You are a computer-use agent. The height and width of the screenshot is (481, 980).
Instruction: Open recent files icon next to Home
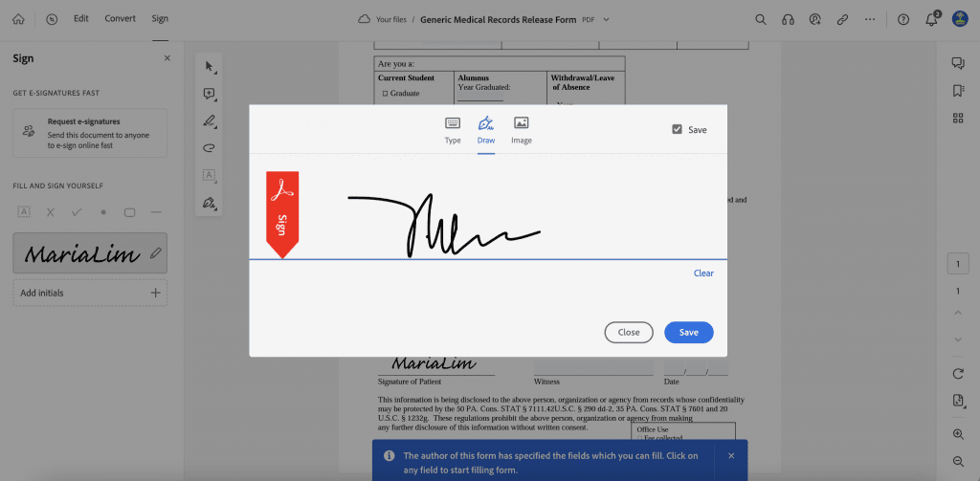tap(52, 19)
